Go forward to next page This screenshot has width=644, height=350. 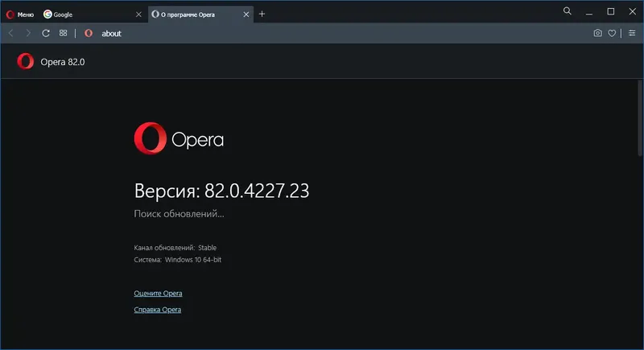pyautogui.click(x=28, y=33)
